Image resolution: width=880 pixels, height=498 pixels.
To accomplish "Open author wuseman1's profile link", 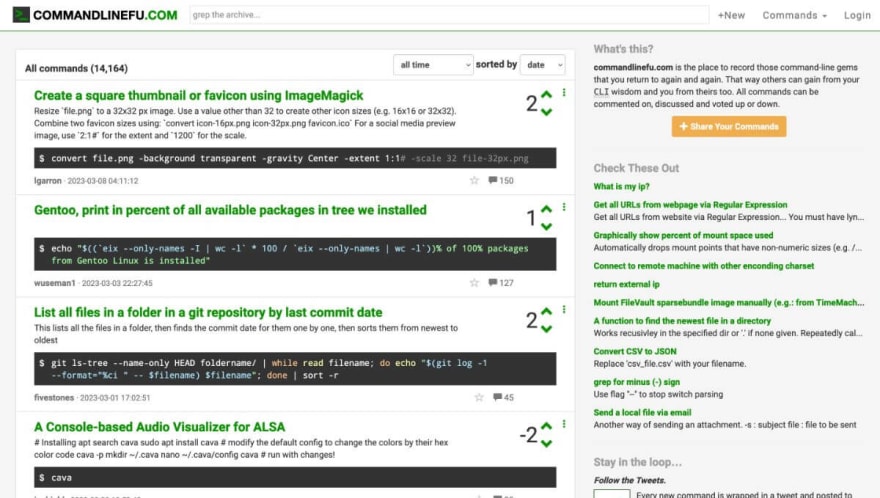I will pyautogui.click(x=54, y=283).
